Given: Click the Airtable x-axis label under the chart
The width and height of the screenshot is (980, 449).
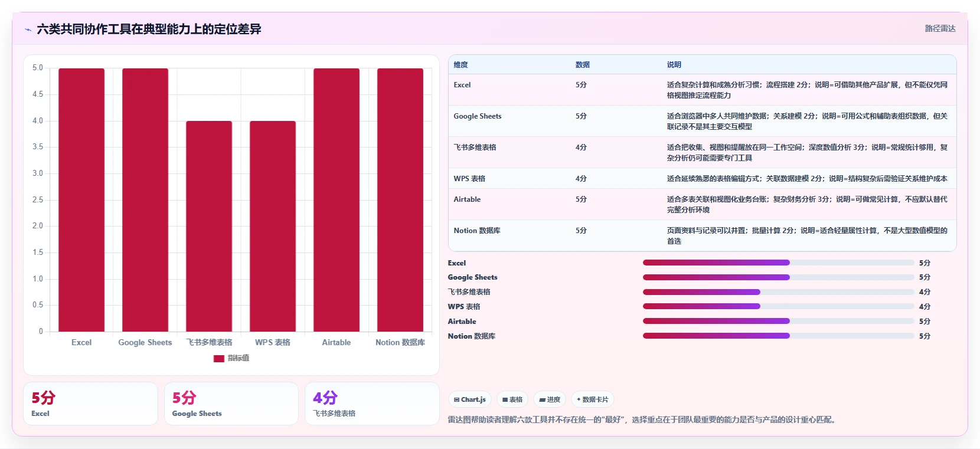Looking at the screenshot, I should (x=337, y=342).
